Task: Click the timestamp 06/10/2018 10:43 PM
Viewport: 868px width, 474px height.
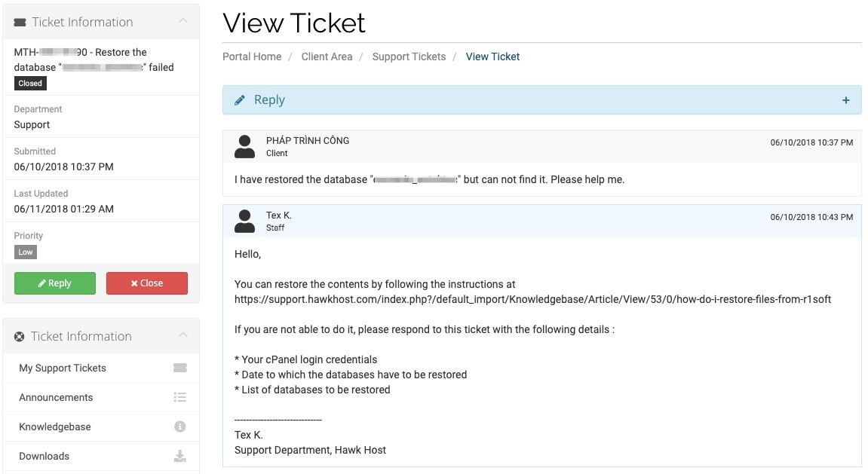Action: (x=811, y=217)
